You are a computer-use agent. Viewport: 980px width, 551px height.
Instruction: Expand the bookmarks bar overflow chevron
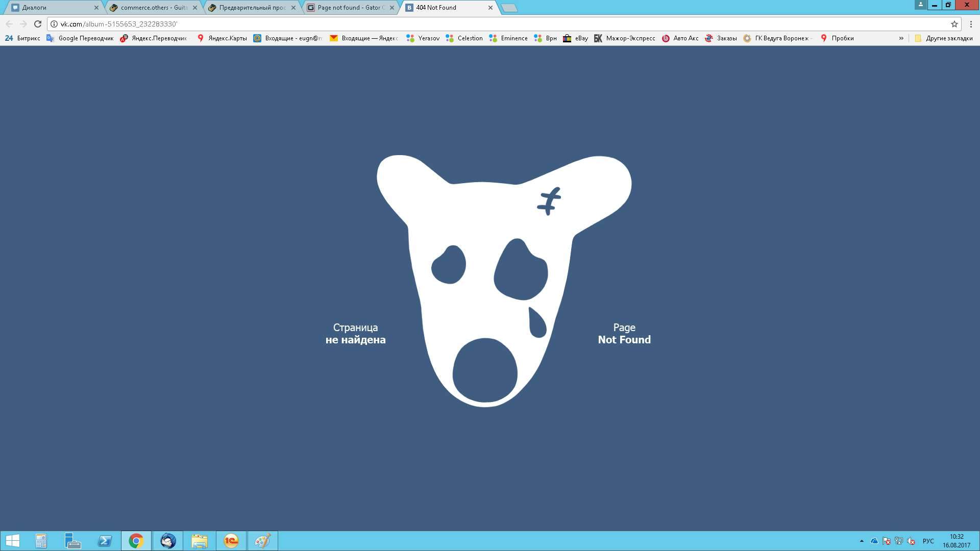click(901, 38)
